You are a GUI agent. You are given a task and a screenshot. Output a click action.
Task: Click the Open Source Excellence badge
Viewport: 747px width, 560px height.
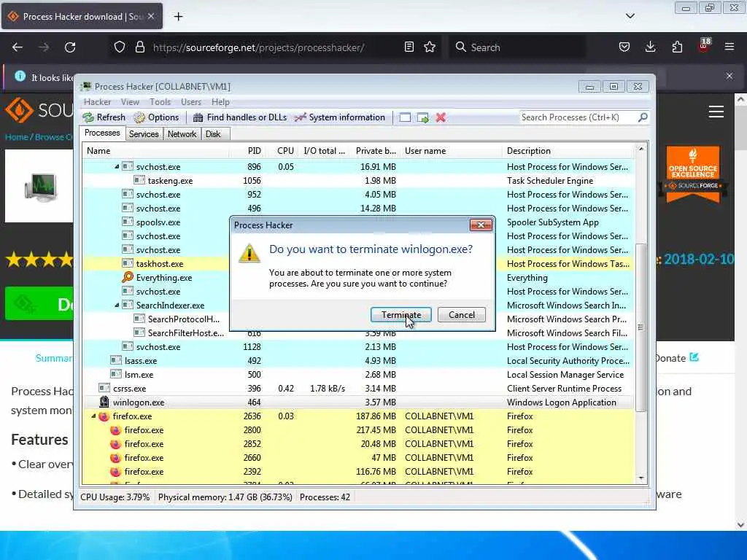[x=693, y=174]
